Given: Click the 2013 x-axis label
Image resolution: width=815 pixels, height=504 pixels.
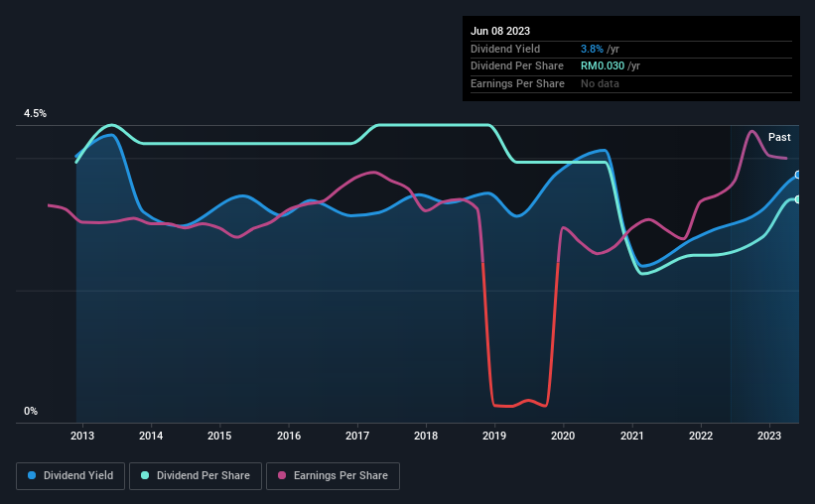Looking at the screenshot, I should pyautogui.click(x=82, y=436).
